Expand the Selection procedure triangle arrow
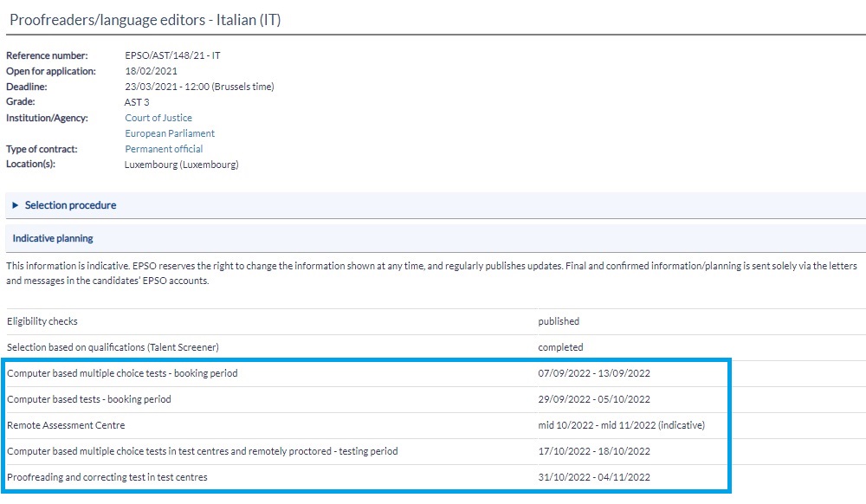The image size is (866, 504). point(16,205)
